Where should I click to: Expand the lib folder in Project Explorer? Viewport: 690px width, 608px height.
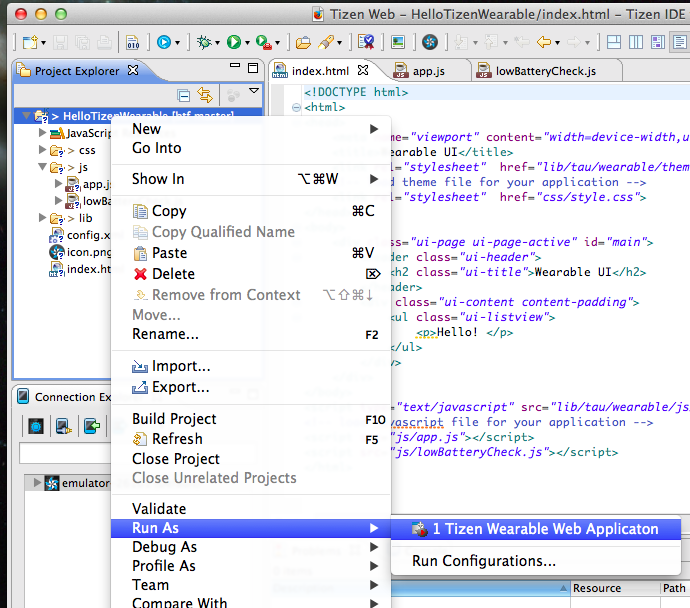point(42,217)
